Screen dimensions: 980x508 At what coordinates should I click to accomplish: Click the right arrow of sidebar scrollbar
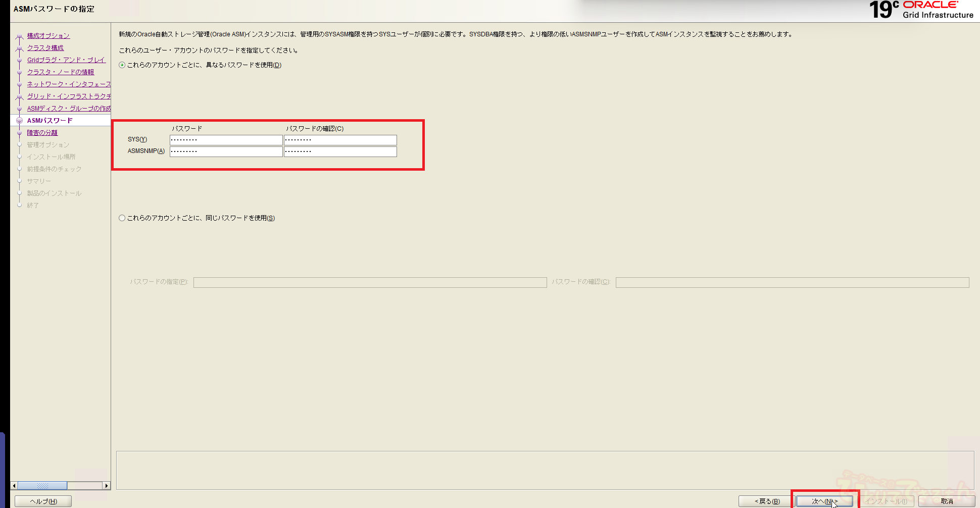point(106,486)
